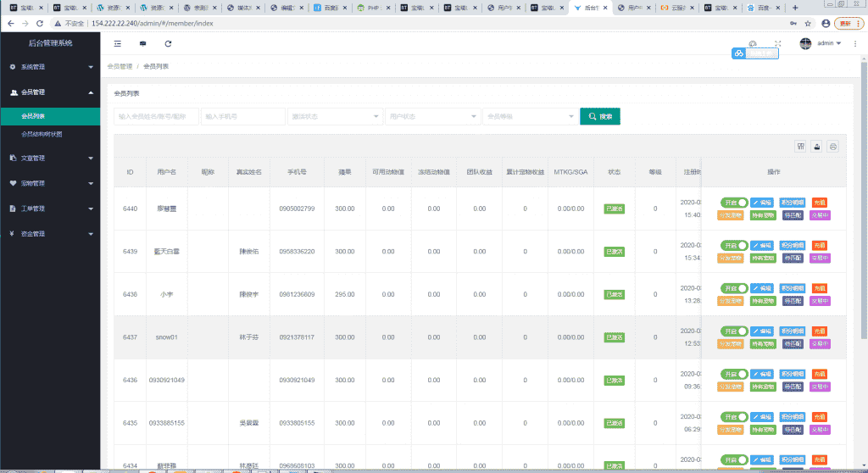
Task: Toggle the 开启 switch for user 6440
Action: click(734, 203)
